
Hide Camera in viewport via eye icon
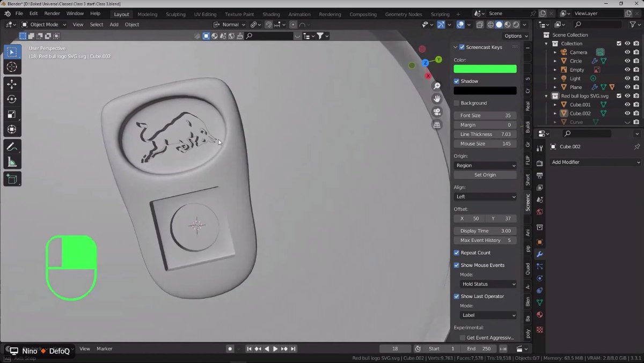click(627, 52)
